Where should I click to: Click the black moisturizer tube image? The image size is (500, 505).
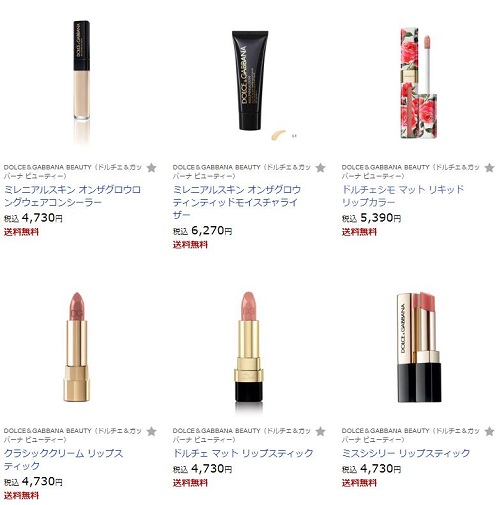pos(250,80)
